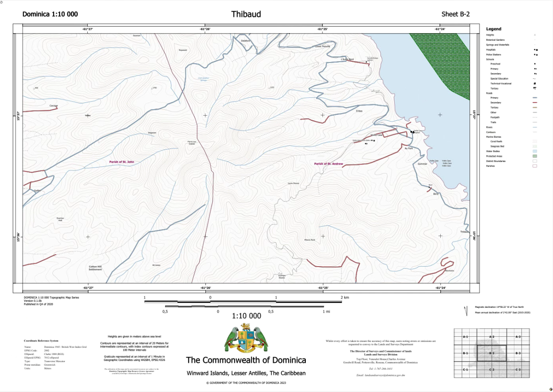The image size is (553, 392).
Task: Select sheet C-1 in the index grid
Action: (x=465, y=369)
